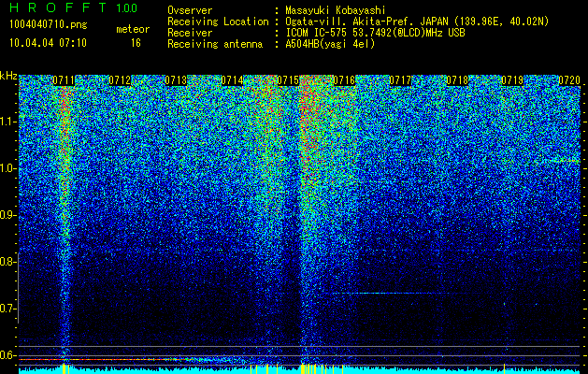
Task: Click the 0.7 frequency axis label
Action: tap(7, 309)
